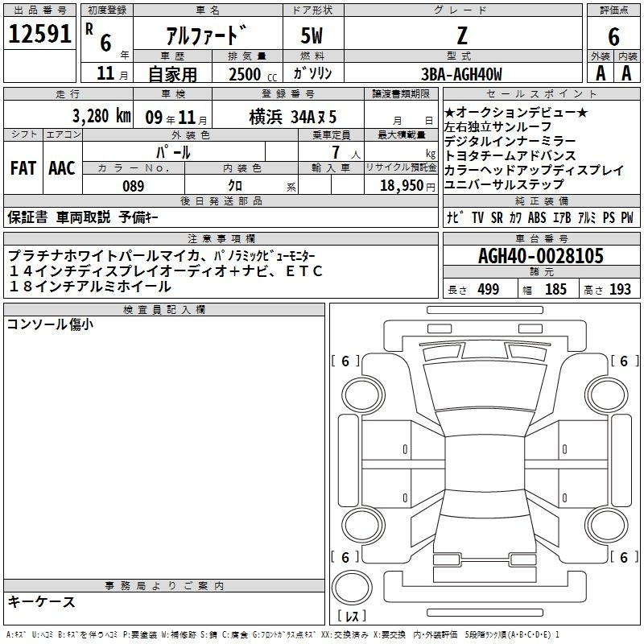Select the exterior grade A under 外装

[x=600, y=73]
